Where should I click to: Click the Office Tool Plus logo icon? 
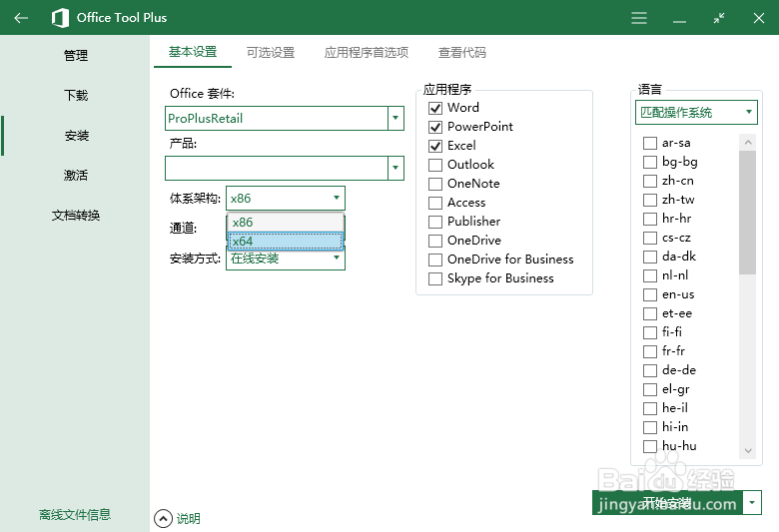pyautogui.click(x=61, y=18)
